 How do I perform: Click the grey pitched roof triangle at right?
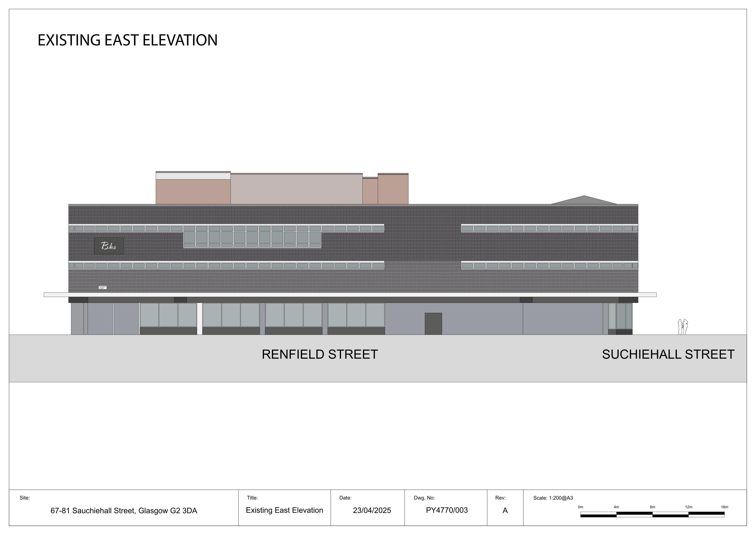click(584, 201)
